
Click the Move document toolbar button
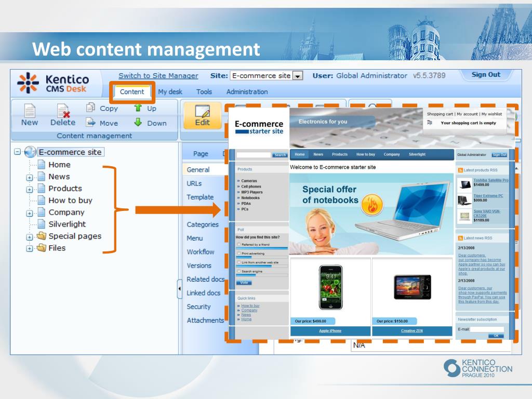pyautogui.click(x=102, y=123)
